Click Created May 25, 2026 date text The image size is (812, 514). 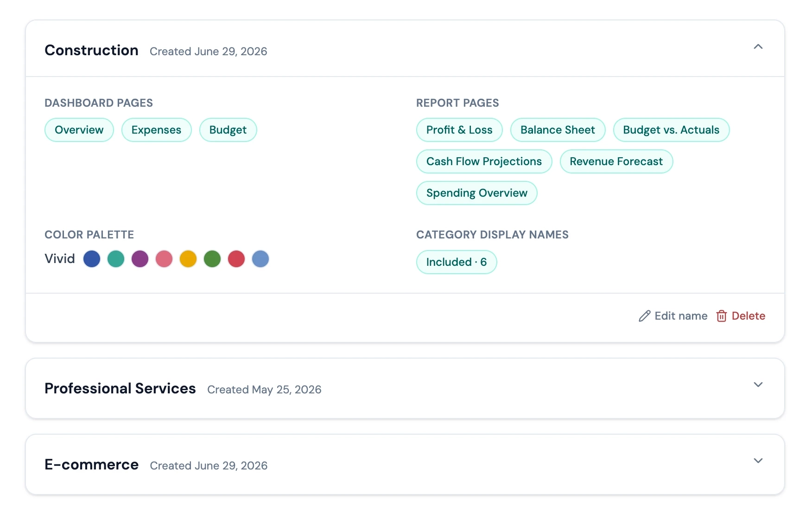[x=264, y=390]
